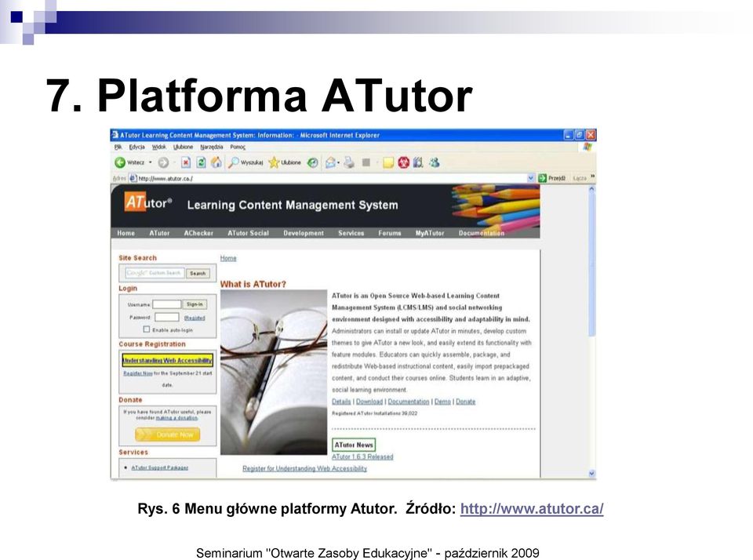Open the Services navigation tab
The image size is (753, 560).
coord(351,233)
